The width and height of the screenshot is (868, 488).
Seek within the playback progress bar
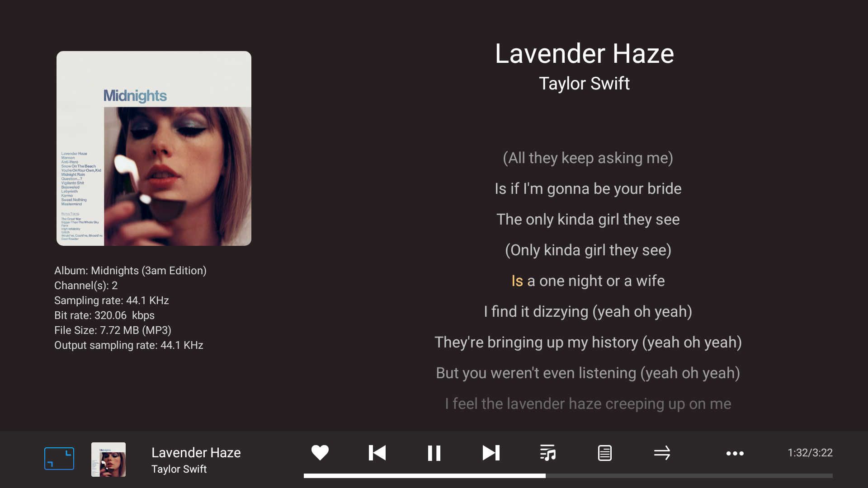click(568, 476)
